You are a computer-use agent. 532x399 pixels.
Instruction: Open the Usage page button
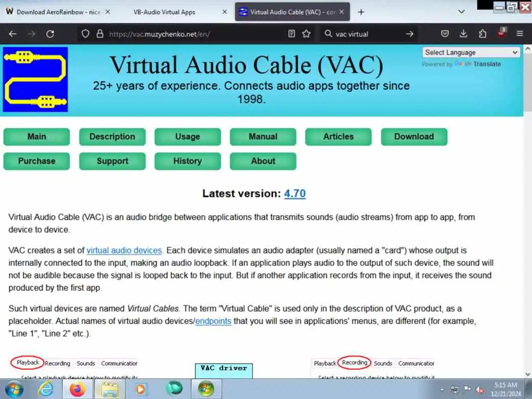(188, 137)
